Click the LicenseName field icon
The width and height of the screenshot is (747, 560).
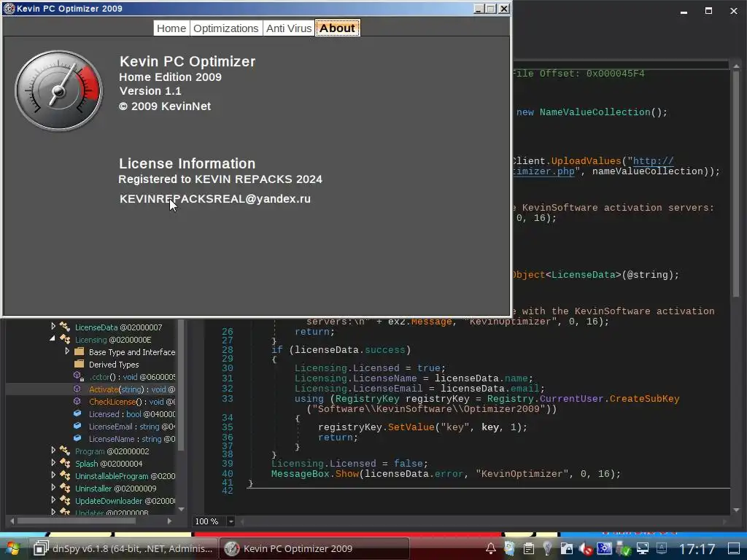click(x=77, y=438)
